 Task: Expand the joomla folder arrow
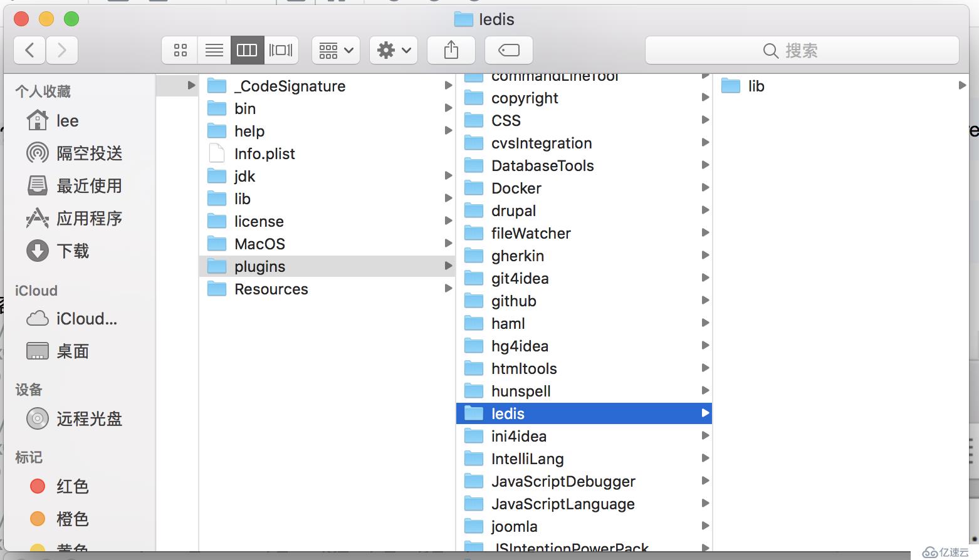point(705,526)
